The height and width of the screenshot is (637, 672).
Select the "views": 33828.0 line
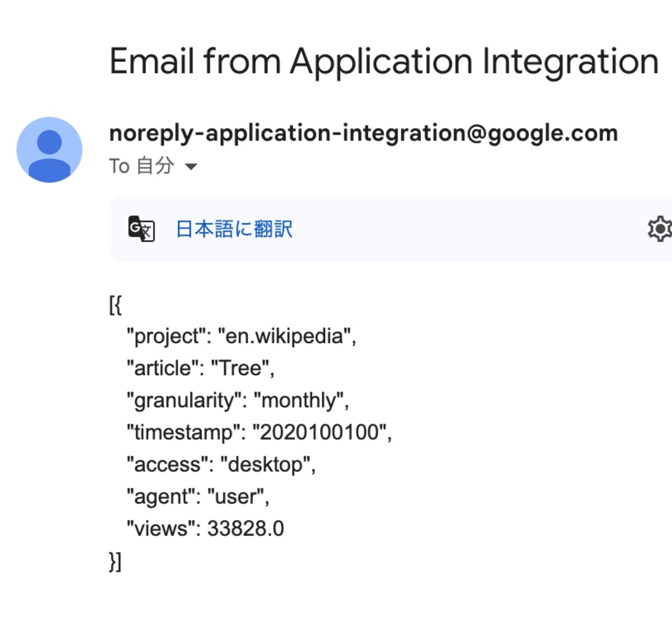[205, 528]
